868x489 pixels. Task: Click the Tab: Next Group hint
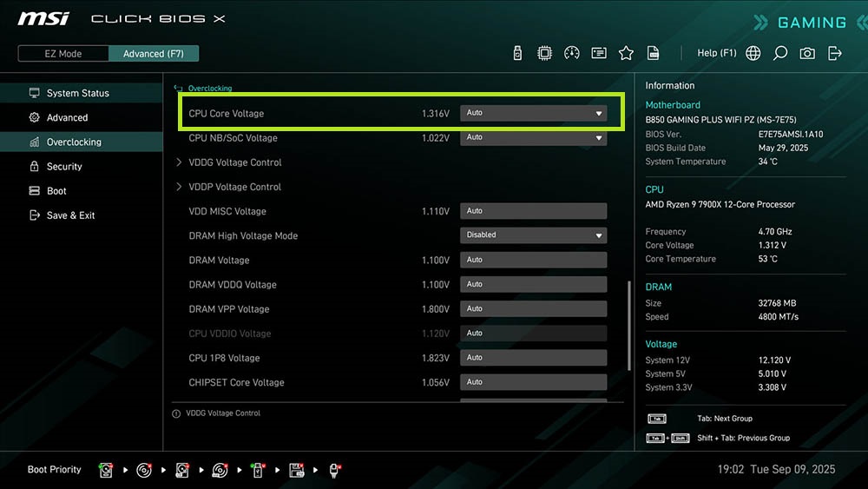click(725, 419)
